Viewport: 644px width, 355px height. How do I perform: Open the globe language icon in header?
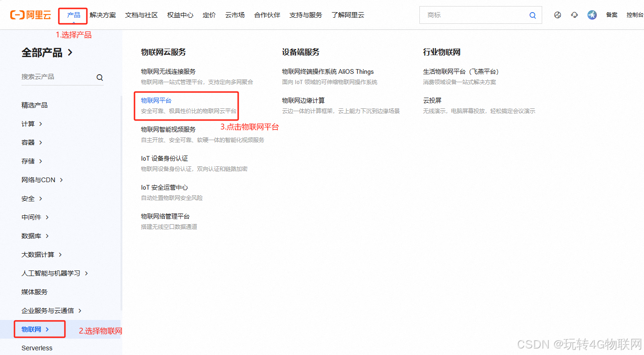point(557,15)
